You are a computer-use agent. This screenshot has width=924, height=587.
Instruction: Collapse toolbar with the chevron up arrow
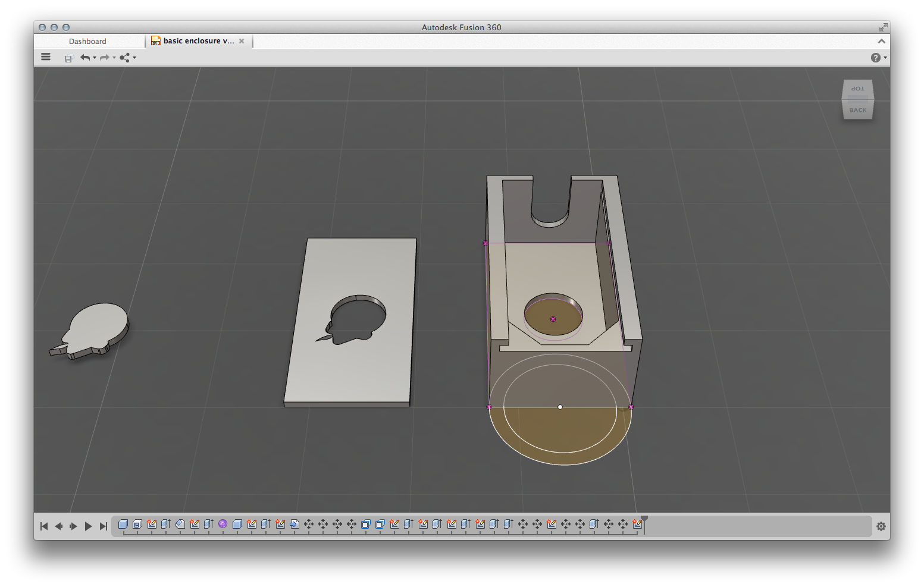click(x=881, y=41)
